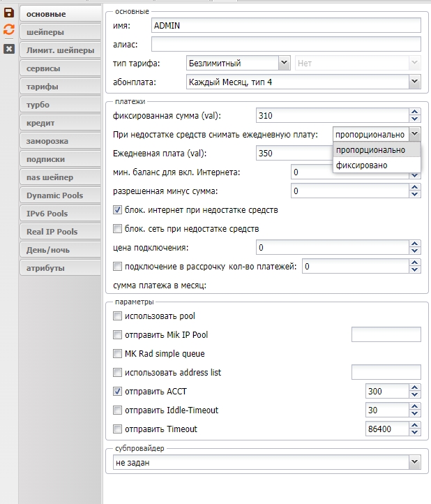The height and width of the screenshot is (504, 431).
Task: Increase the отправить ACCT value with up arrow
Action: [415, 387]
